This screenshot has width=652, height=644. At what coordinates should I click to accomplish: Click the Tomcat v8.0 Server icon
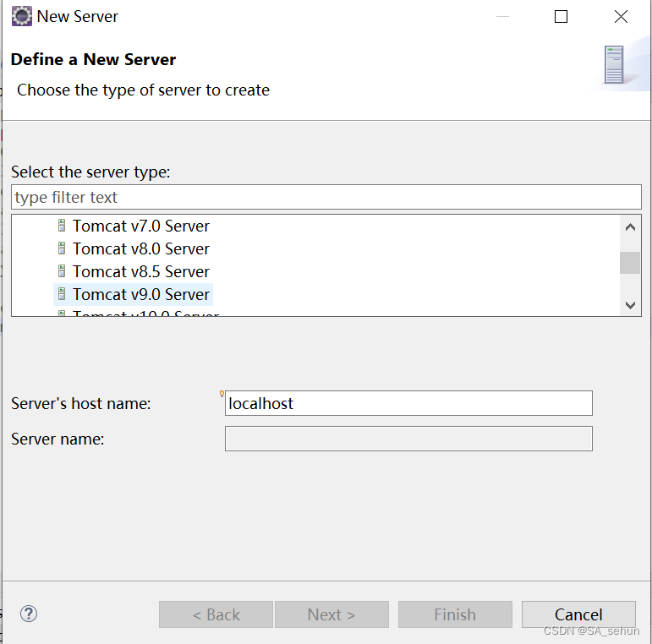(x=61, y=248)
